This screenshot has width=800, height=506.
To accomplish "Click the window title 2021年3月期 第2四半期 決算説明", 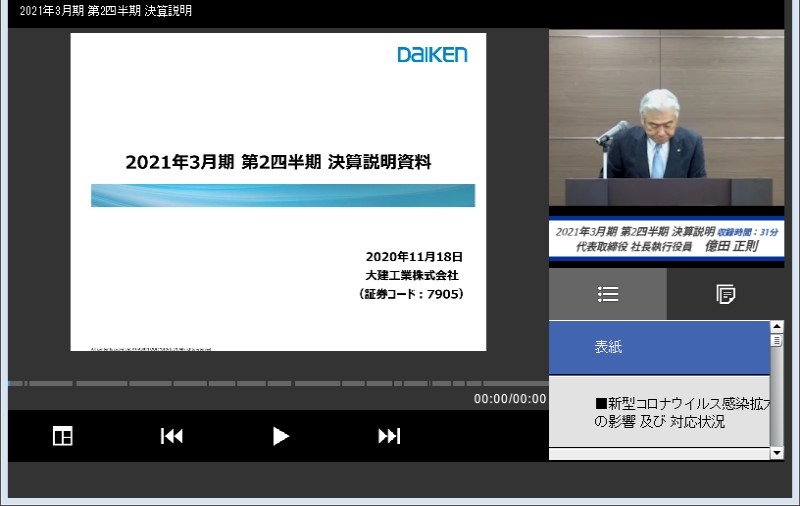I will click(x=106, y=11).
